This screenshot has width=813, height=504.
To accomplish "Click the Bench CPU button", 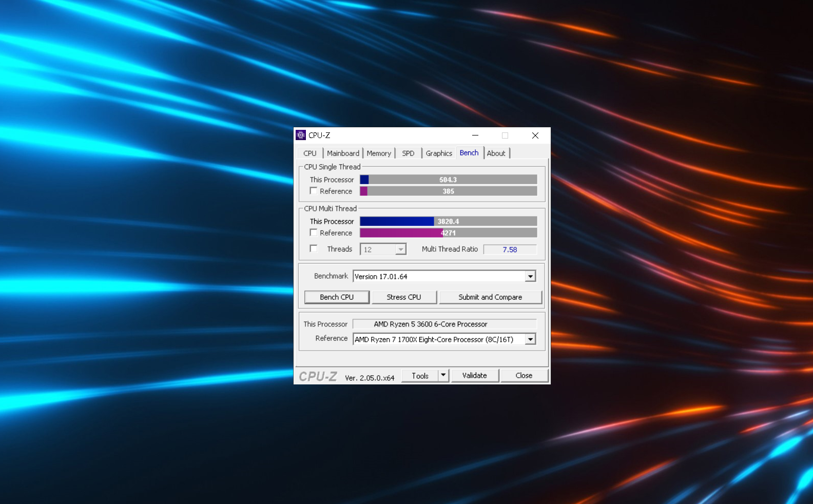I will coord(337,297).
